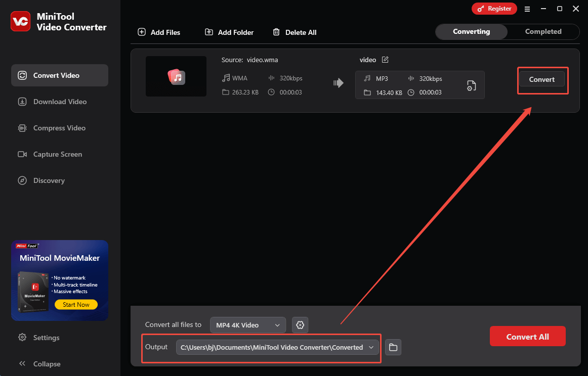Open the MP4 4K Video format dropdown
This screenshot has width=588, height=376.
(x=248, y=325)
